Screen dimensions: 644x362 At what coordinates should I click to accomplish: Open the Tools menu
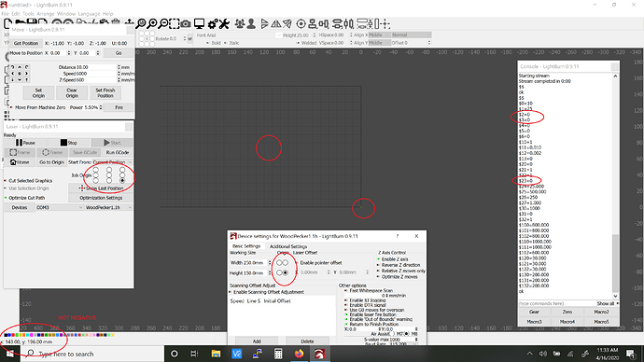(28, 14)
